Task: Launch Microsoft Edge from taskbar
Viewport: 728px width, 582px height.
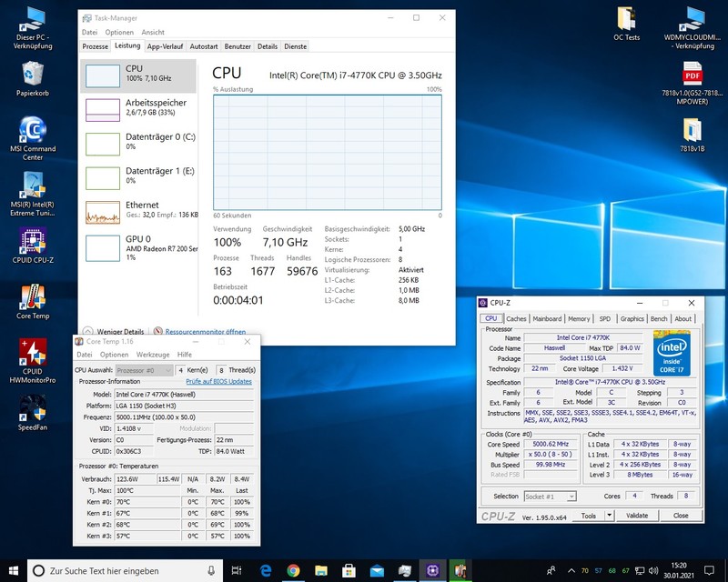Action: point(265,570)
